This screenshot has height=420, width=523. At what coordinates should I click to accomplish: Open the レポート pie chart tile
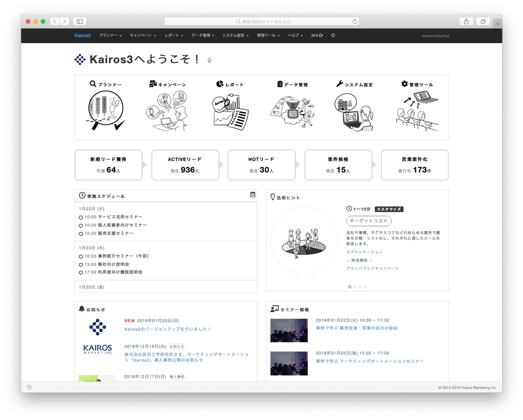[x=230, y=106]
